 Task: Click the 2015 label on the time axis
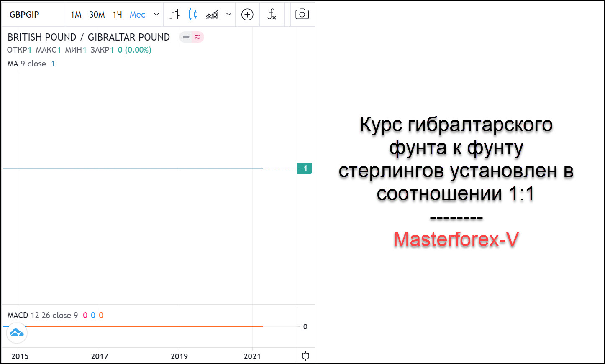click(20, 356)
